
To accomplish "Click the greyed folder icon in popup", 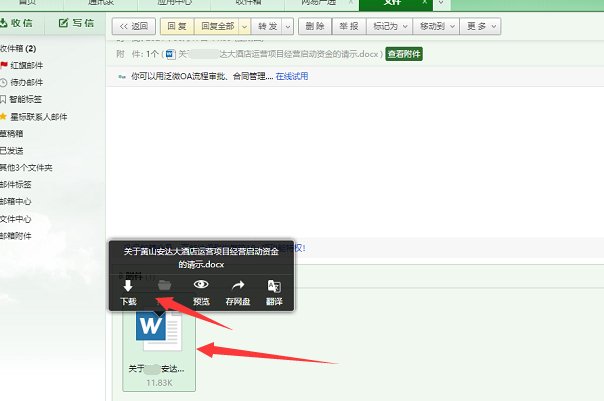I will (164, 285).
